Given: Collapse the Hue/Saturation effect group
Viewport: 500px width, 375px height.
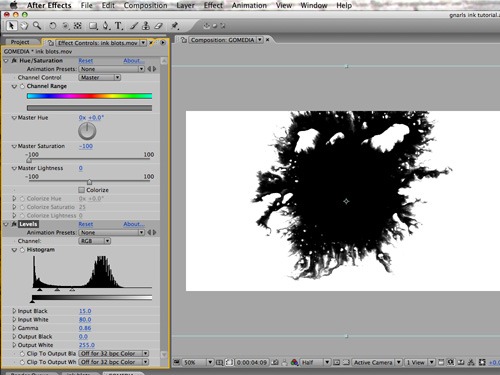Looking at the screenshot, I should (x=6, y=61).
